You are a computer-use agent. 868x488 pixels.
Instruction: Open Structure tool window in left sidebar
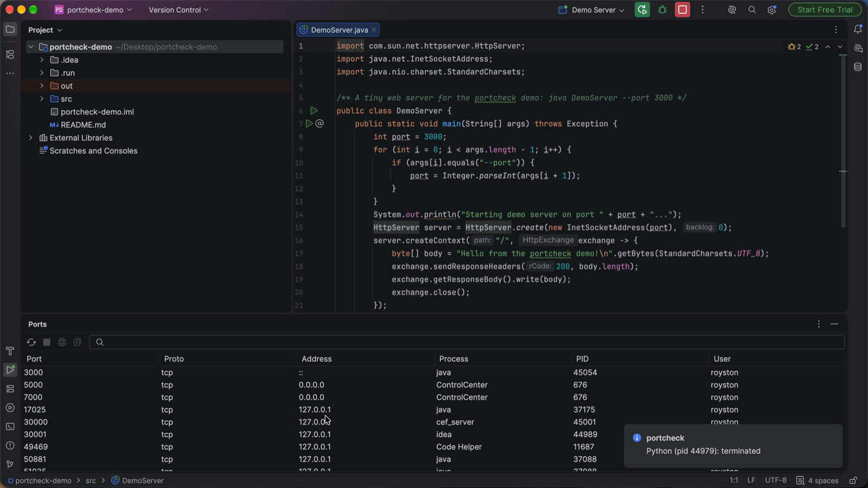[10, 54]
